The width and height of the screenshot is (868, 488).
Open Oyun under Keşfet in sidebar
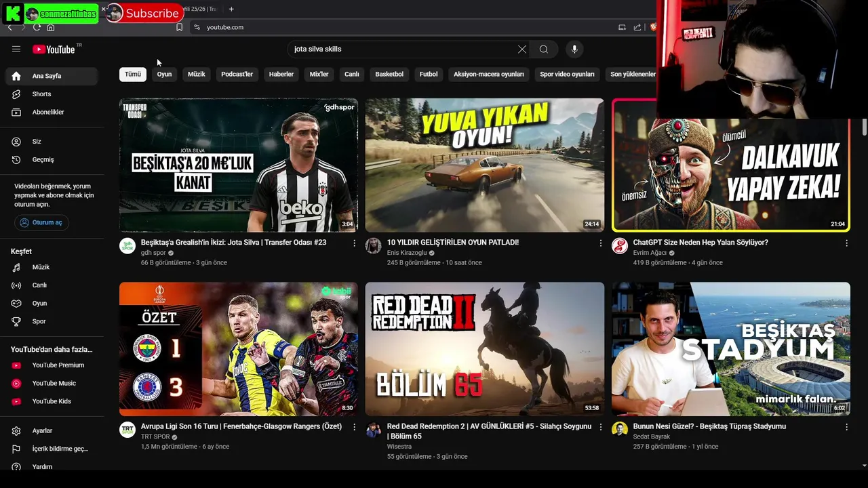52,303
